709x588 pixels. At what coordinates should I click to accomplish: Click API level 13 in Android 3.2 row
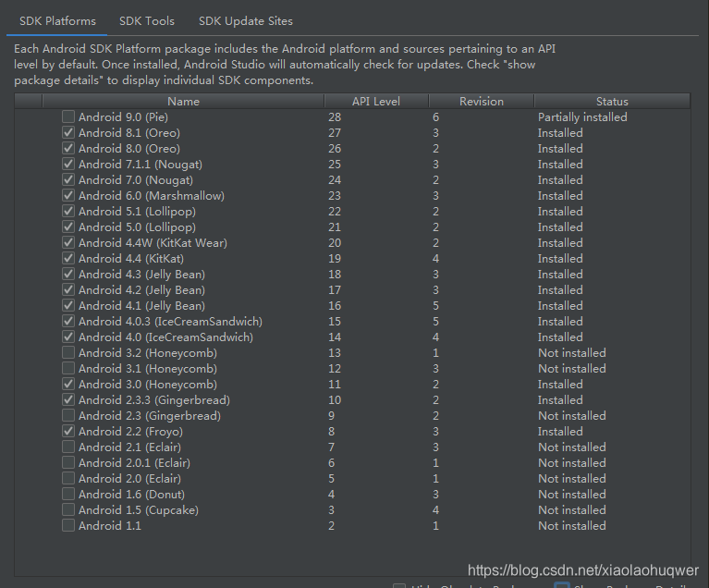[x=335, y=353]
